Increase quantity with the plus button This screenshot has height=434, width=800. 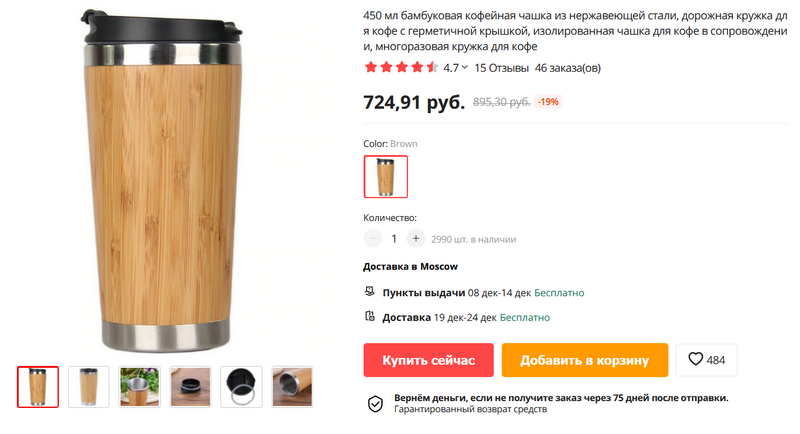point(416,238)
